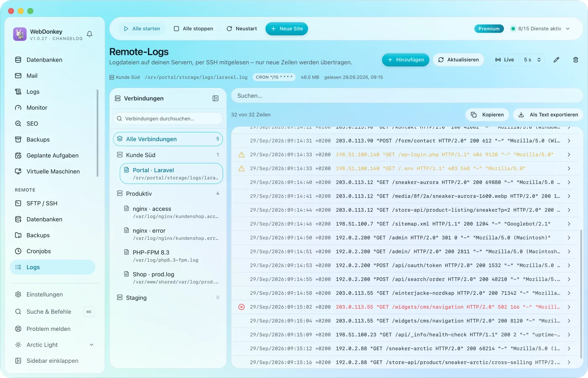Select Portal · Laravel connection log
588x378 pixels.
(x=171, y=173)
